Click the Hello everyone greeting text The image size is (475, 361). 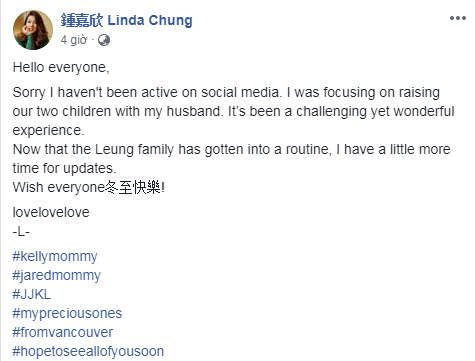pyautogui.click(x=61, y=68)
